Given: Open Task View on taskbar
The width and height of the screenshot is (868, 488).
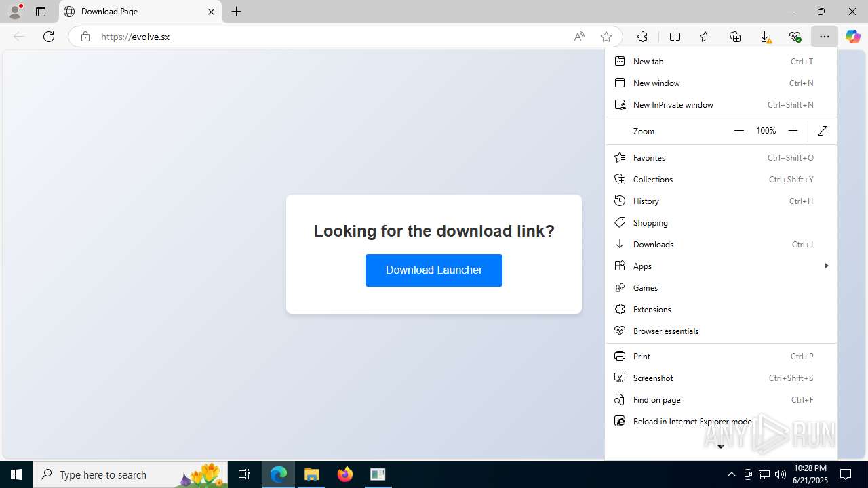Looking at the screenshot, I should coord(244,474).
